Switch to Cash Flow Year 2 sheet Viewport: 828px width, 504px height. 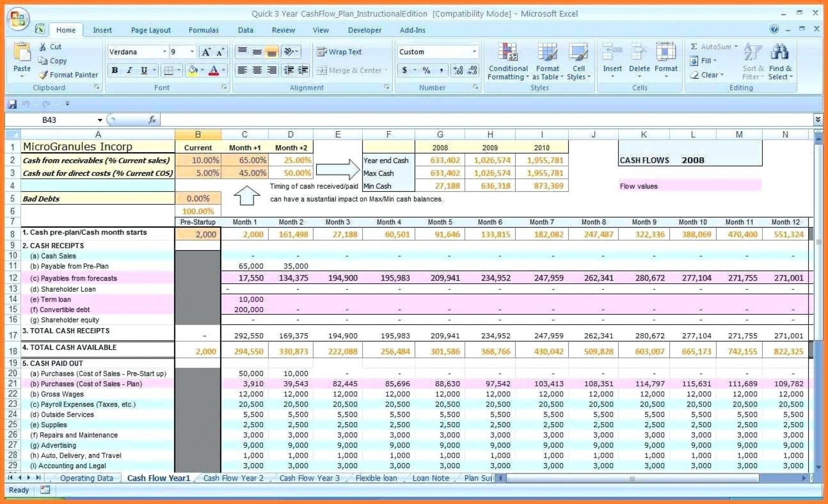click(233, 478)
